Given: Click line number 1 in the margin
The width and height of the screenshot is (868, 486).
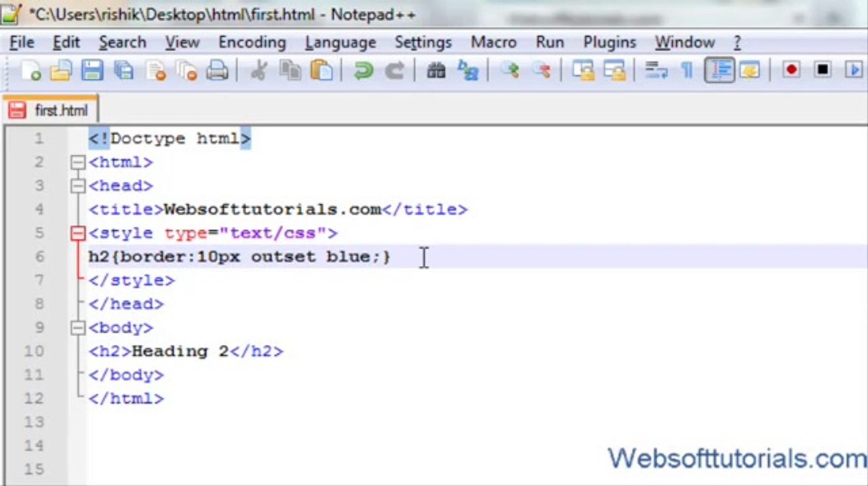Looking at the screenshot, I should (38, 138).
